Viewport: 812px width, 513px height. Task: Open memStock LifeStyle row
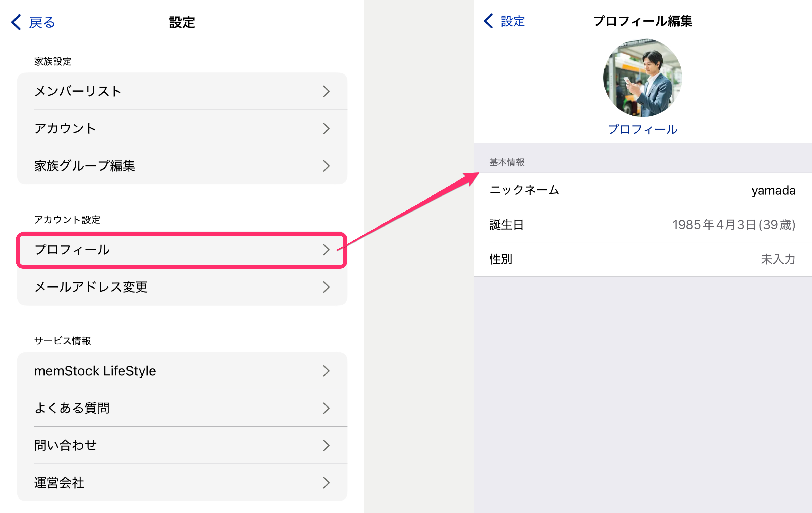(x=95, y=371)
